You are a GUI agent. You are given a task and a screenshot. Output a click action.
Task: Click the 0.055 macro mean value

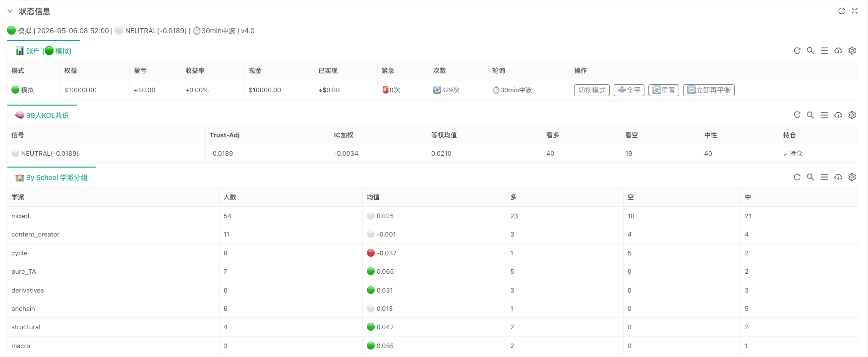click(385, 346)
